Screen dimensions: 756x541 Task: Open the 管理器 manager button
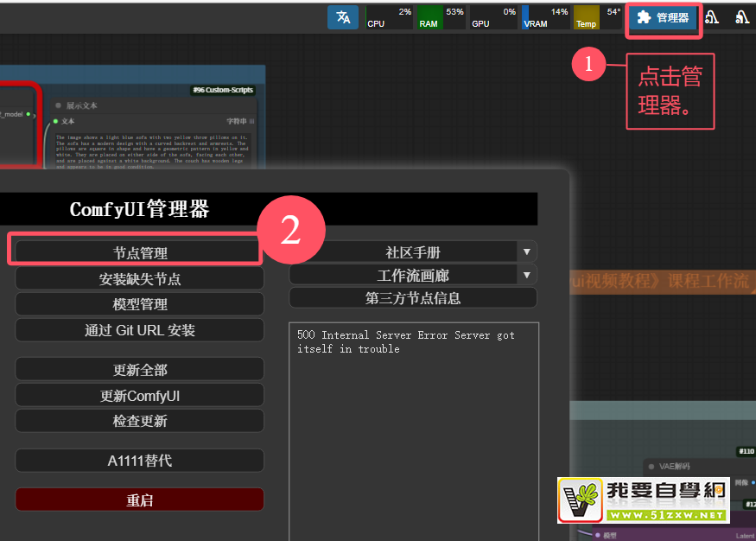pyautogui.click(x=664, y=17)
